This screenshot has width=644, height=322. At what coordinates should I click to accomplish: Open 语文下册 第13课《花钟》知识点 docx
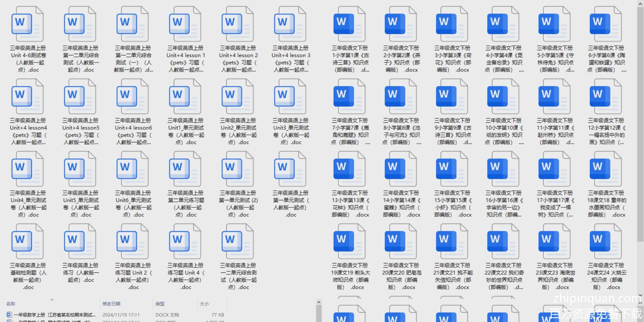(x=349, y=169)
